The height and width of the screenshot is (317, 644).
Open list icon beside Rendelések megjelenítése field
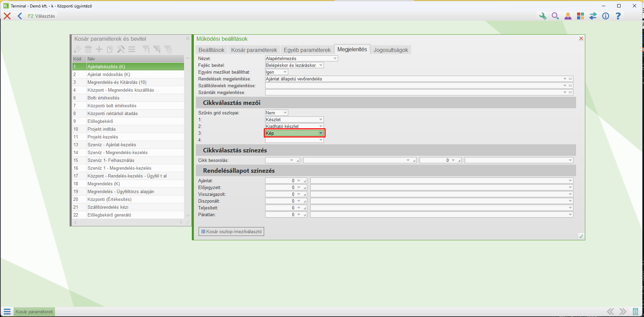click(x=571, y=79)
